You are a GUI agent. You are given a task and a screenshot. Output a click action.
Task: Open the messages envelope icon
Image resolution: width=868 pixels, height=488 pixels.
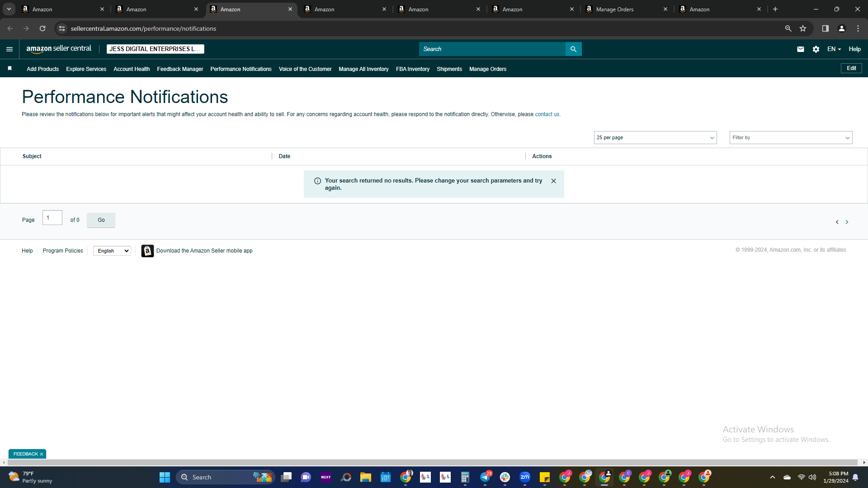(x=801, y=49)
